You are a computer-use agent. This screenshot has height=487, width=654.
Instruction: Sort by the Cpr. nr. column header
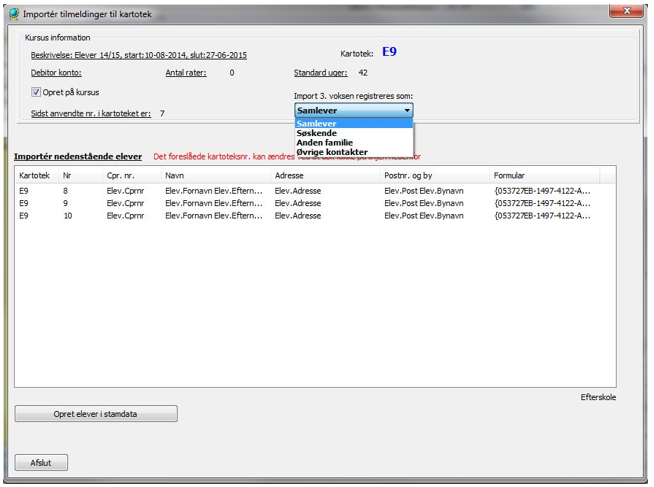(x=132, y=176)
